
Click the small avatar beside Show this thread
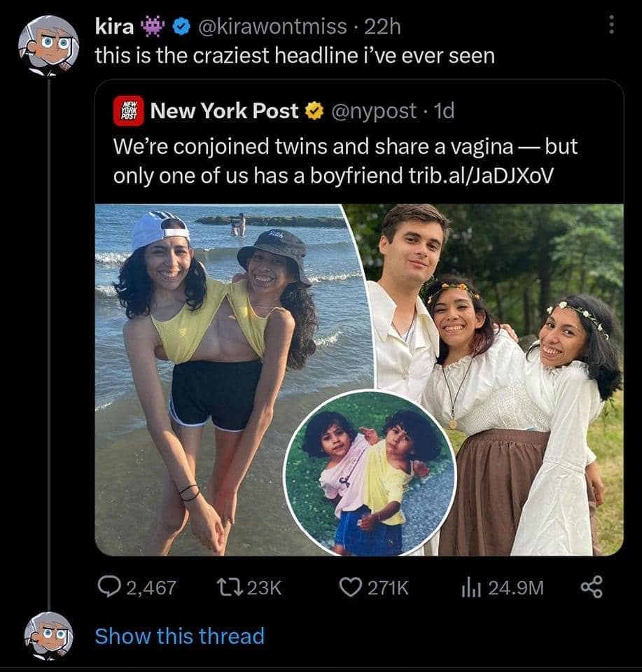48,636
